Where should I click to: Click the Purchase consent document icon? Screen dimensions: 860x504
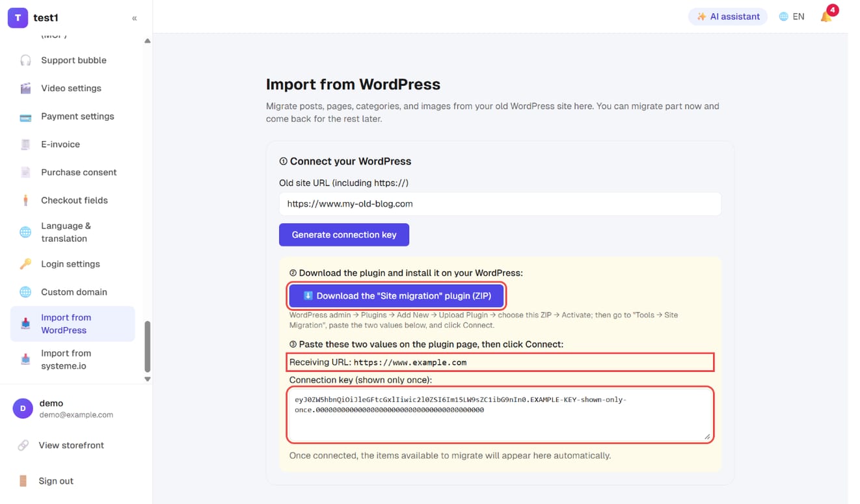(x=25, y=172)
